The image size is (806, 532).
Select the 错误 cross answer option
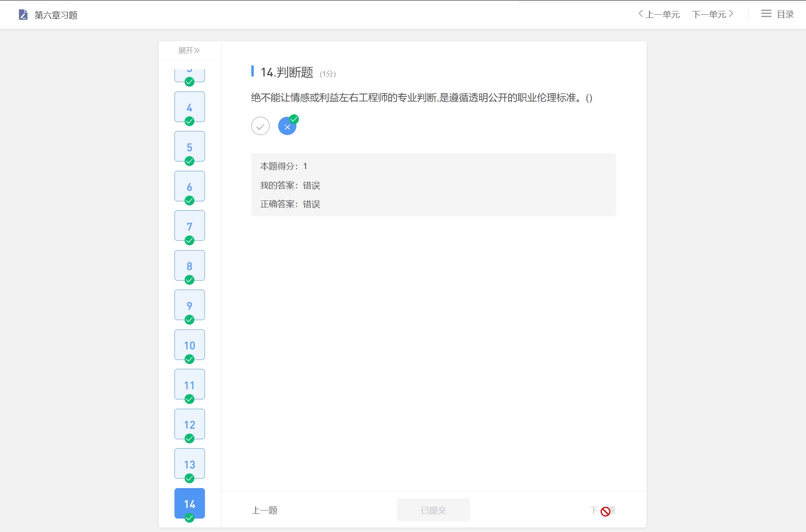point(287,126)
